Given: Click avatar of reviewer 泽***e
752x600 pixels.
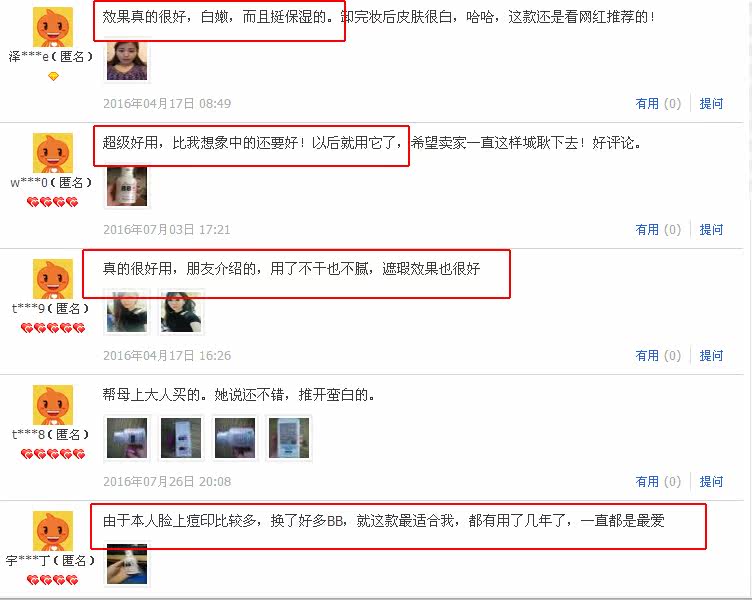Looking at the screenshot, I should (x=53, y=27).
